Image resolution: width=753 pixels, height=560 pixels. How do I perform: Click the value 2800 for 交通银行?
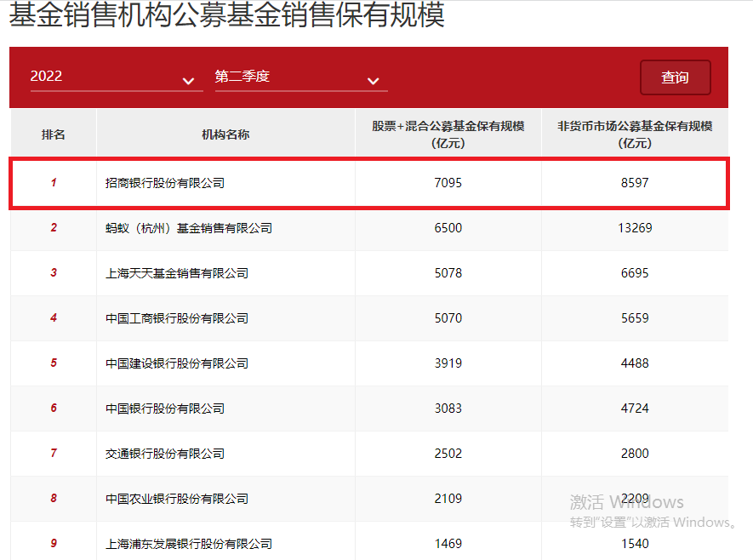635,454
